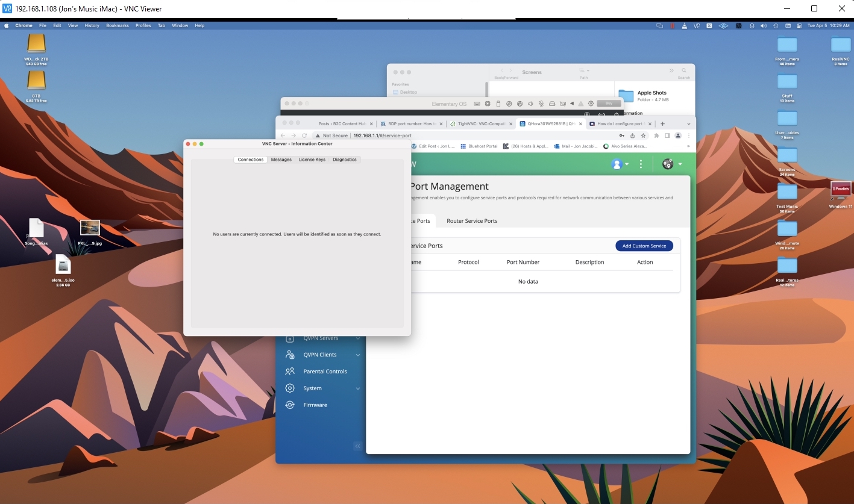Image resolution: width=854 pixels, height=504 pixels.
Task: Bookmark this page with the star icon
Action: tap(643, 135)
